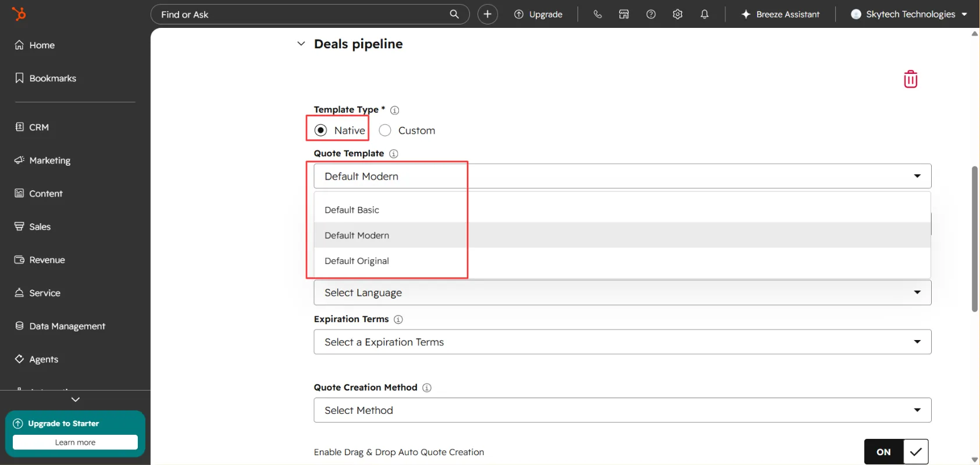Go to Home in sidebar
This screenshot has width=980, height=465.
click(42, 45)
